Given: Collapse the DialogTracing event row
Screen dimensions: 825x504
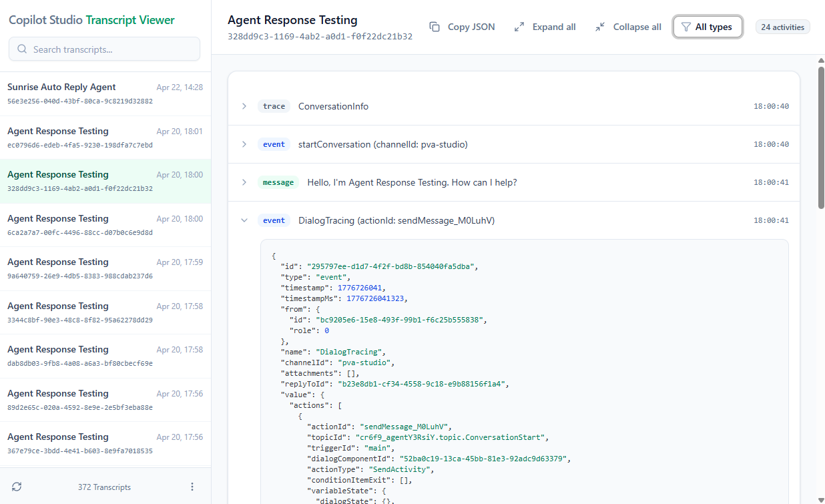Looking at the screenshot, I should (x=244, y=220).
